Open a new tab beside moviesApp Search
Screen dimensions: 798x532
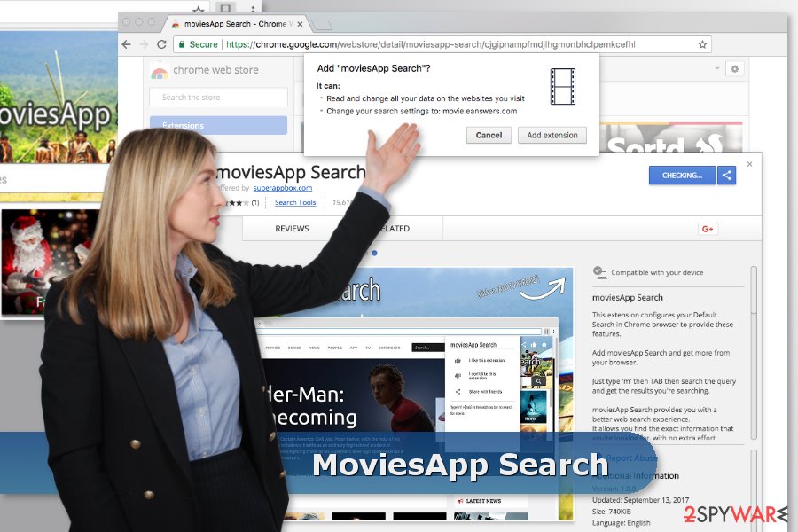point(321,25)
